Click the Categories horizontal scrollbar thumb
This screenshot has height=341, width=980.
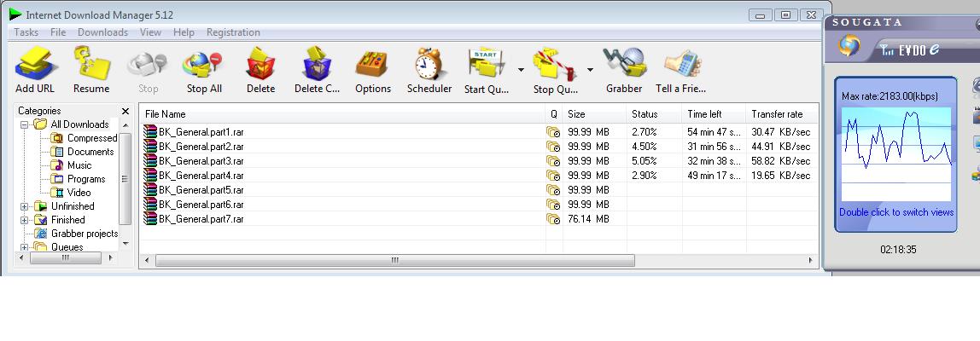coord(65,257)
